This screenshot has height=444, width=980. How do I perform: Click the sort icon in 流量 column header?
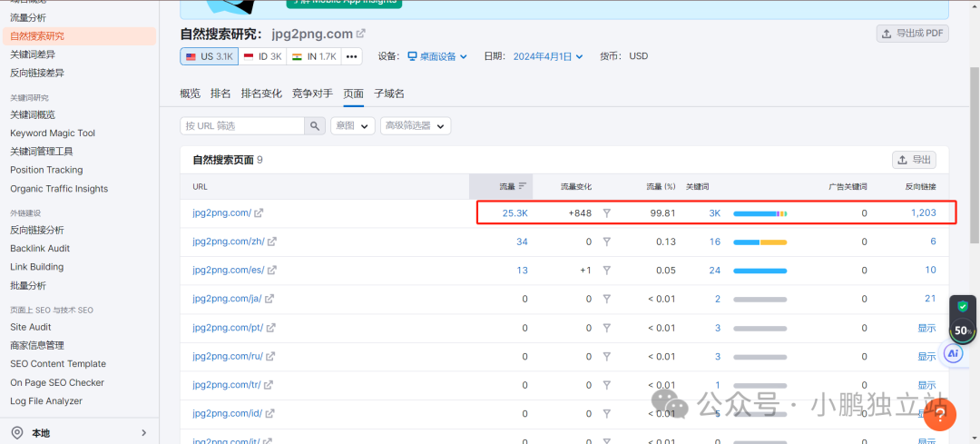point(523,186)
